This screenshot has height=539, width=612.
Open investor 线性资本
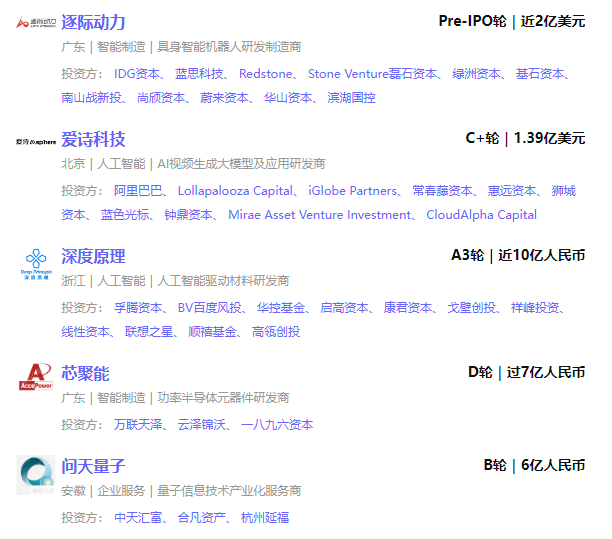point(85,332)
